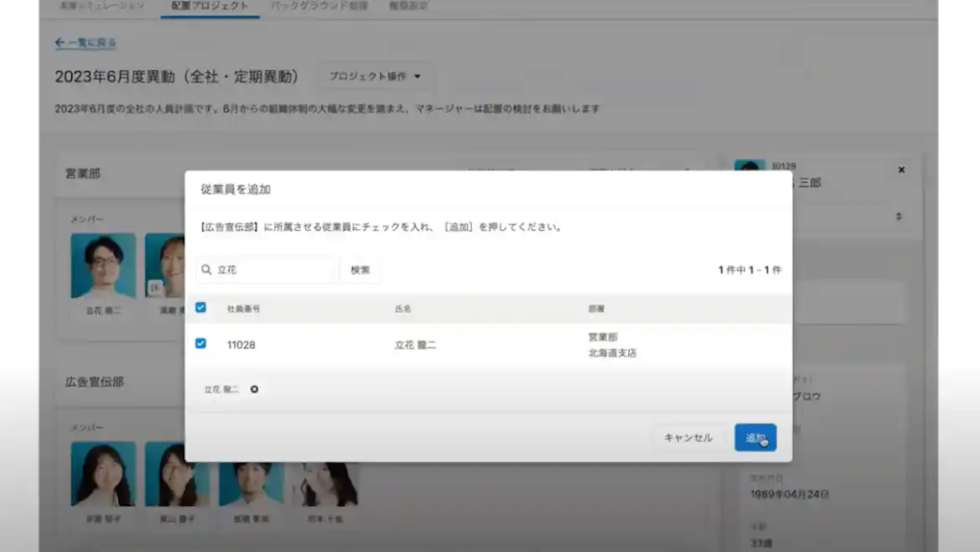Remove the 立花 selected-employee chip
The image size is (980, 552).
pos(254,389)
